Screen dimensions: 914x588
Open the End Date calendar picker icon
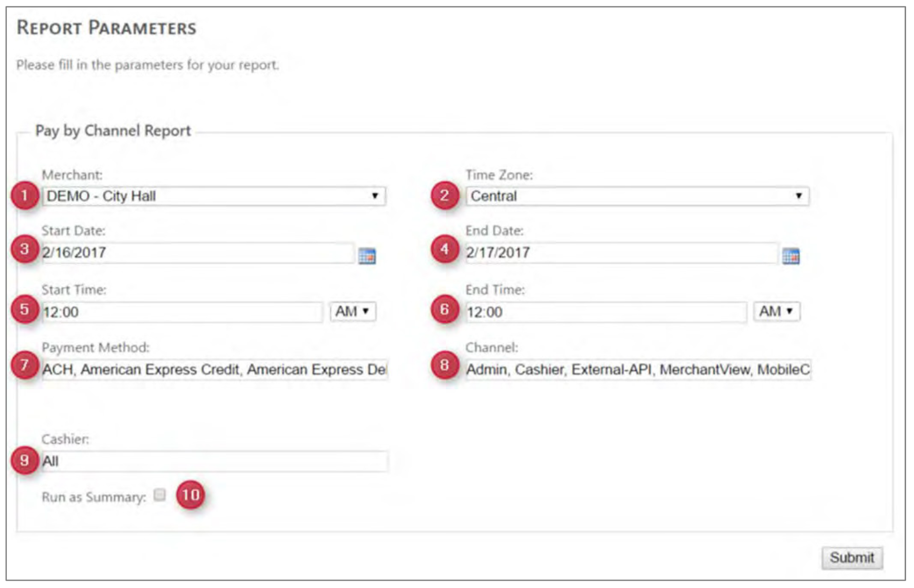(791, 256)
